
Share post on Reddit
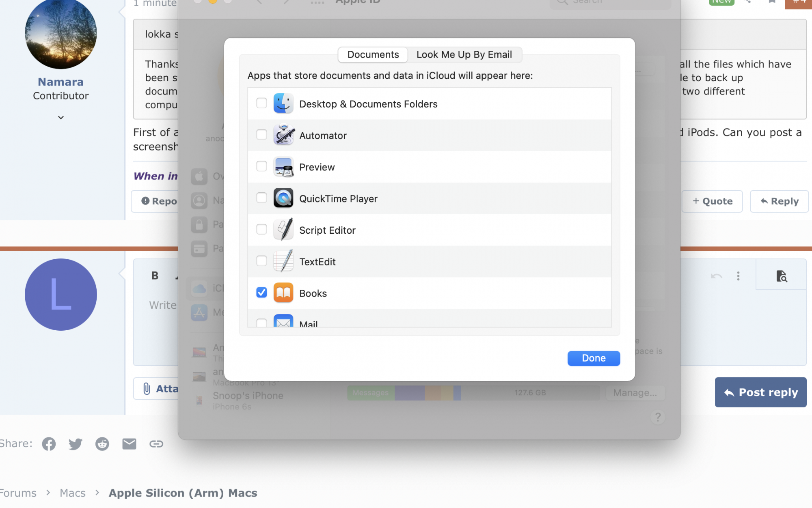click(102, 444)
